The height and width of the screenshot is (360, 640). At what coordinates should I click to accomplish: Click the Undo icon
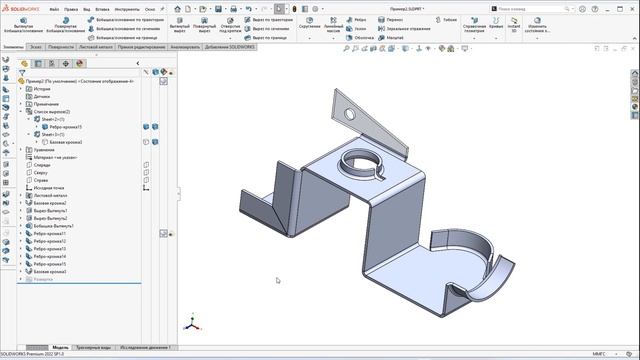coord(248,9)
